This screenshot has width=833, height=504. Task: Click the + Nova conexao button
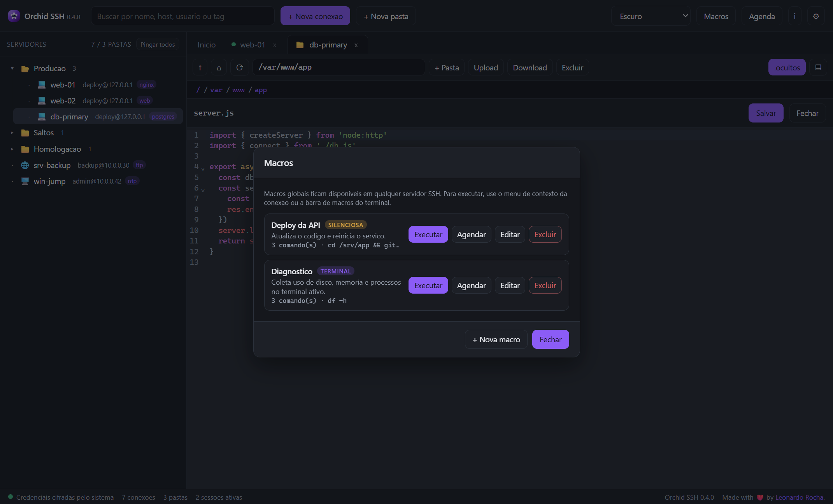[315, 16]
